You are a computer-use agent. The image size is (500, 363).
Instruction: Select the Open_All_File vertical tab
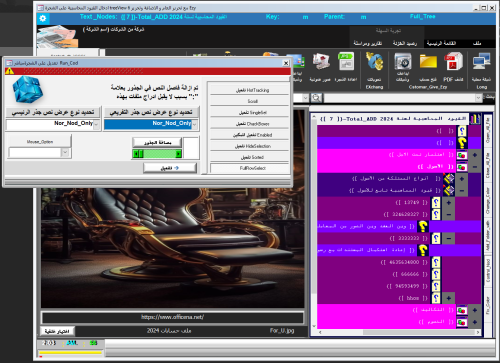pyautogui.click(x=488, y=130)
